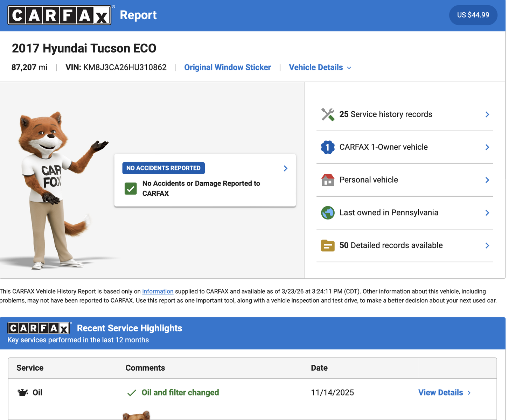Click the CARFAX logo in the header
The height and width of the screenshot is (420, 509).
[x=60, y=15]
